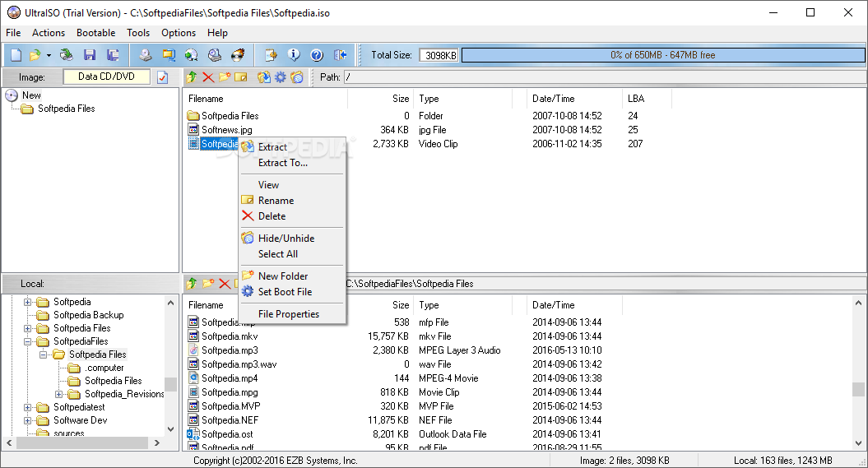Click the Info bubble toolbar icon
The image size is (868, 468).
click(294, 55)
